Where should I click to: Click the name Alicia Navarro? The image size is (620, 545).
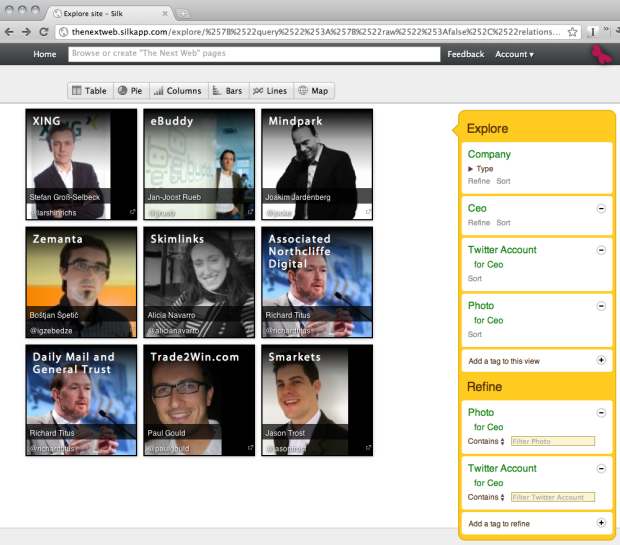[171, 315]
